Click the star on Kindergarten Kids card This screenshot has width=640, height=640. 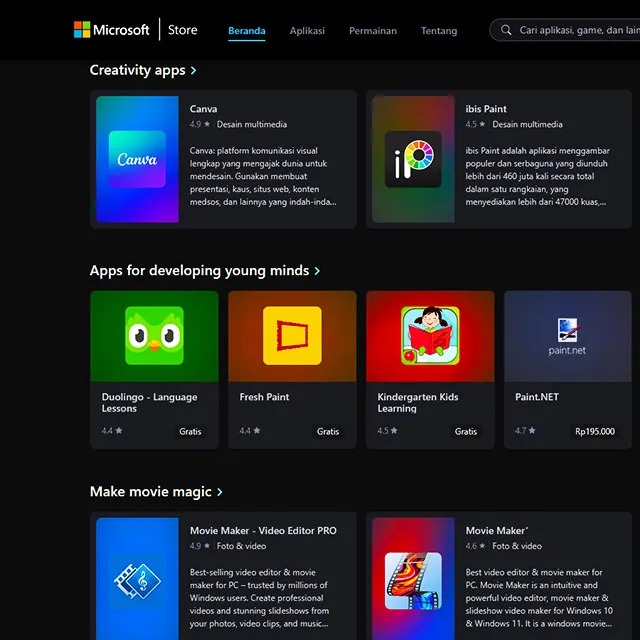pos(394,430)
